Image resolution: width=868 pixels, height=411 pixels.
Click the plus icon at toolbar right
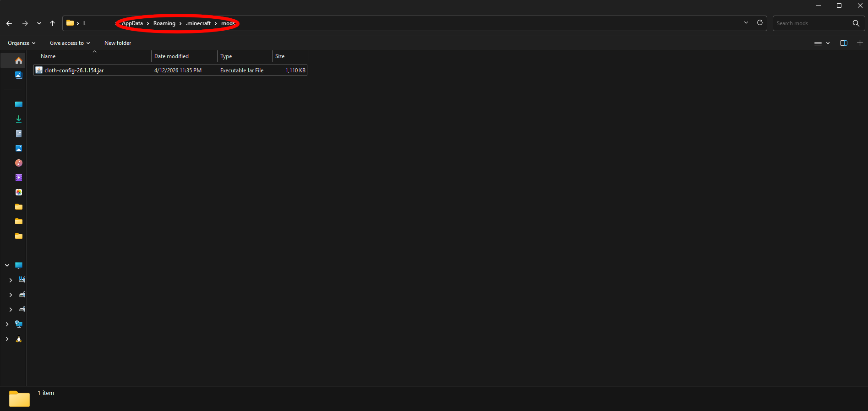point(860,43)
